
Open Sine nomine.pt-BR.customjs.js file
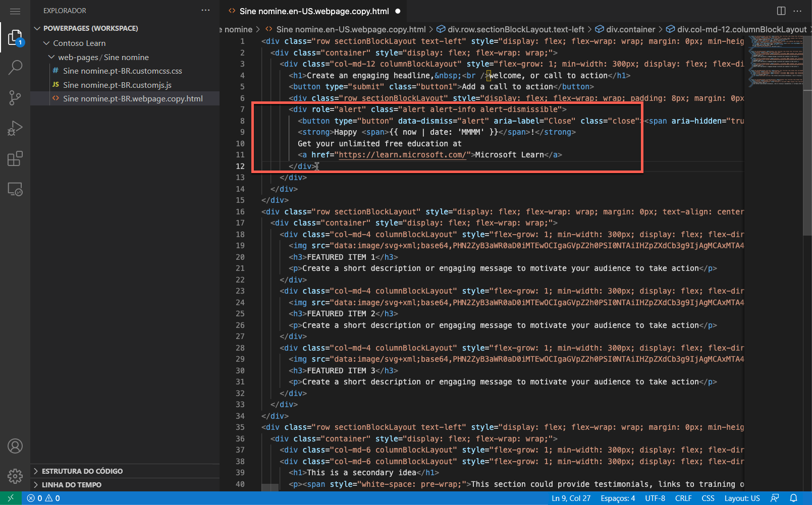117,85
